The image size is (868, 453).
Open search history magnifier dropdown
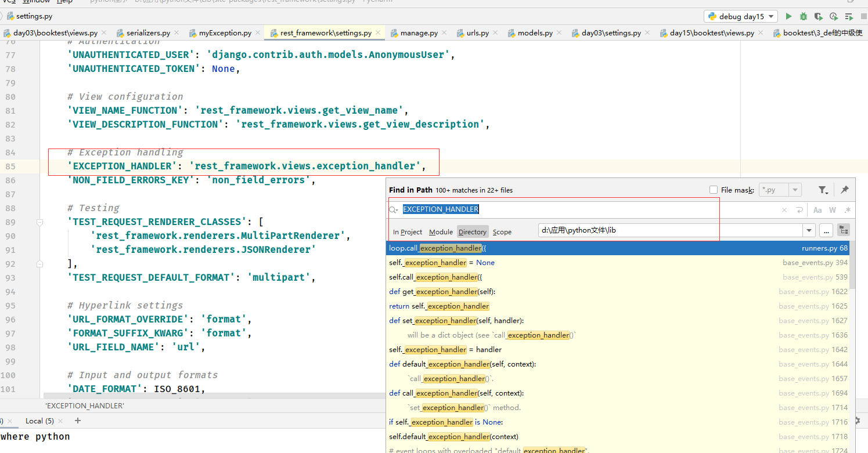coord(394,210)
